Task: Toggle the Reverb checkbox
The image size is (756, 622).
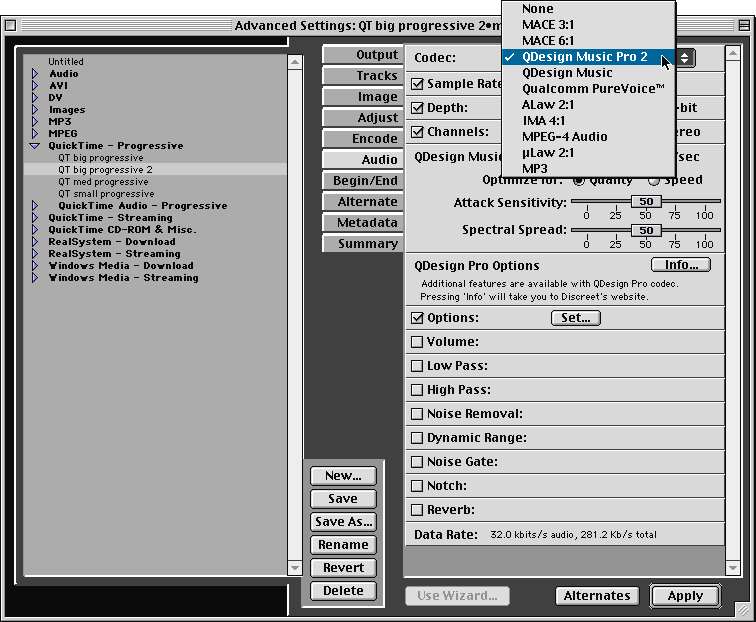Action: [417, 510]
